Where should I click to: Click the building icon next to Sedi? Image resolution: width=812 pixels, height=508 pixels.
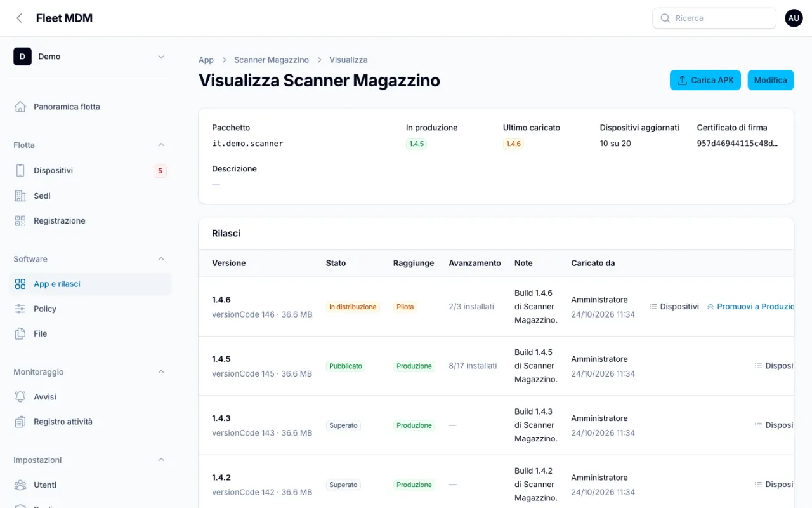coord(20,196)
